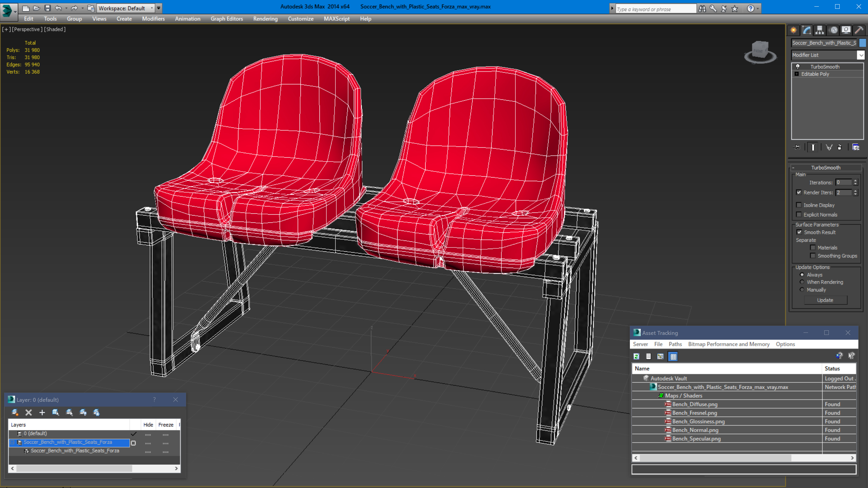Viewport: 868px width, 488px height.
Task: Open the Rendering menu
Action: [x=265, y=19]
